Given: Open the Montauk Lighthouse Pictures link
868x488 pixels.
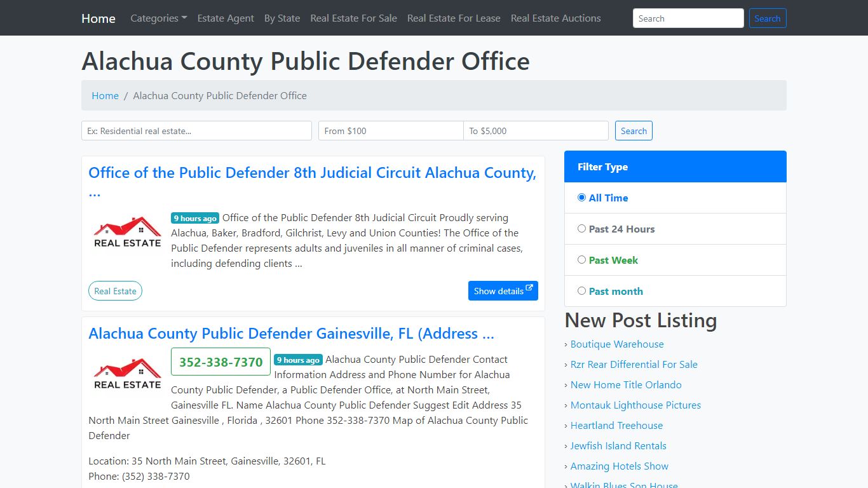Looking at the screenshot, I should [x=635, y=405].
